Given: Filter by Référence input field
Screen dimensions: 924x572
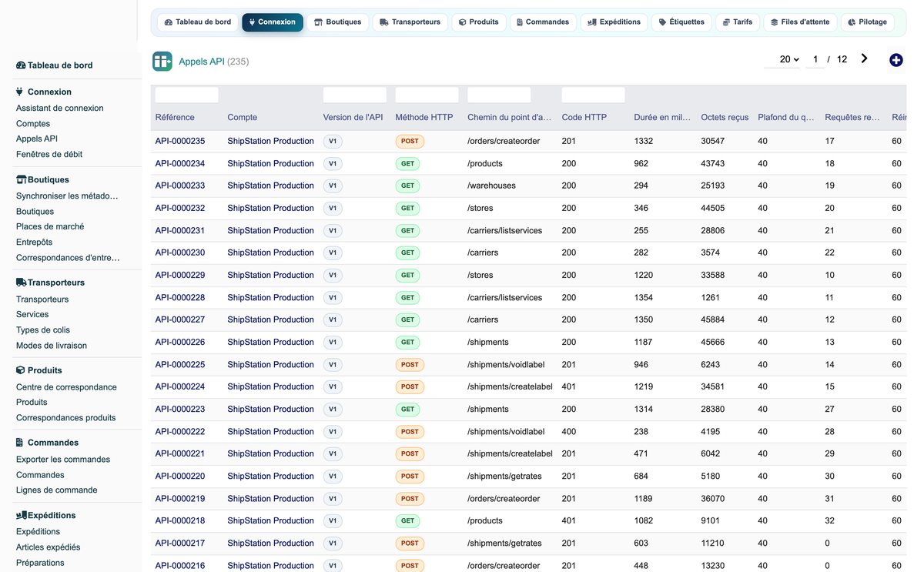Looking at the screenshot, I should tap(186, 95).
